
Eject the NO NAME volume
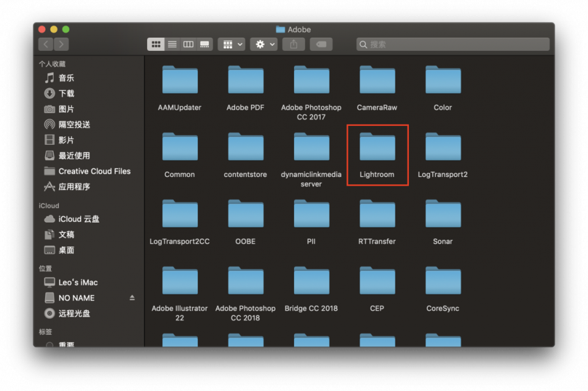tap(132, 298)
